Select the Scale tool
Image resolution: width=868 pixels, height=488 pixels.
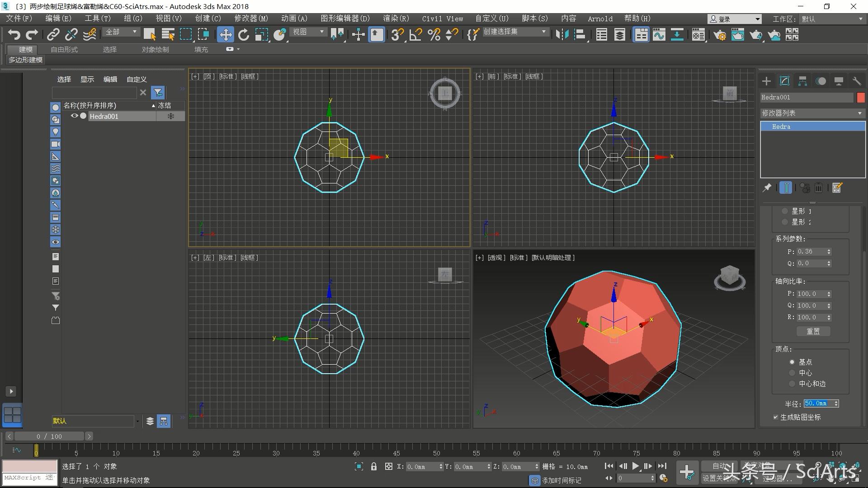262,34
